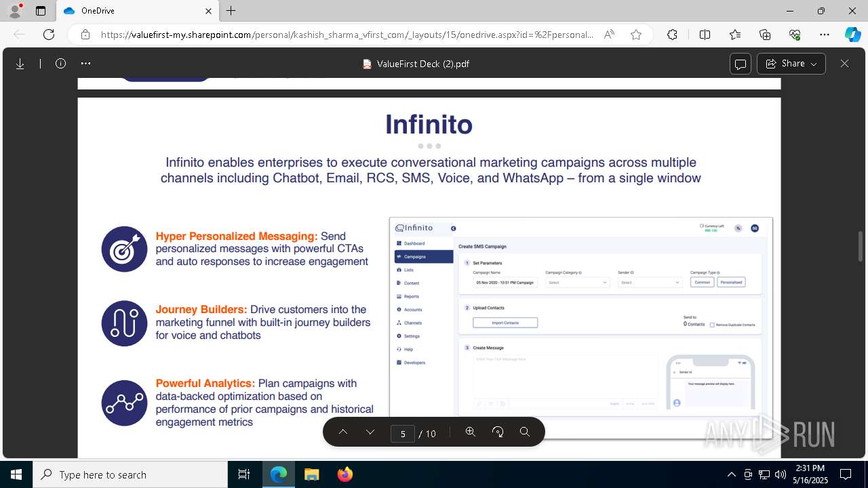Click the vertical page scrollbar
Screen dimensions: 868x488
[861, 246]
